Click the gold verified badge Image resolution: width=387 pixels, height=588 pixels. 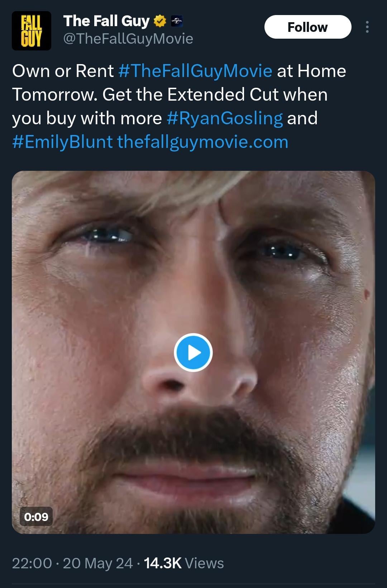pos(160,21)
